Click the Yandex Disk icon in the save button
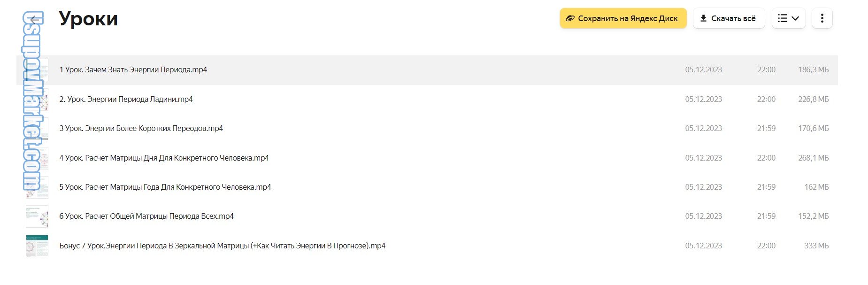The height and width of the screenshot is (285, 868). 570,18
